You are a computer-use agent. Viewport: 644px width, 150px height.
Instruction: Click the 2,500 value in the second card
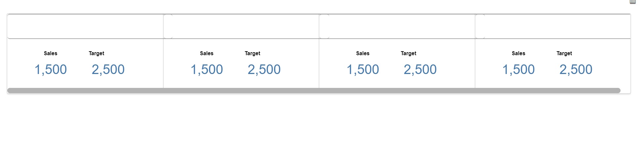264,69
